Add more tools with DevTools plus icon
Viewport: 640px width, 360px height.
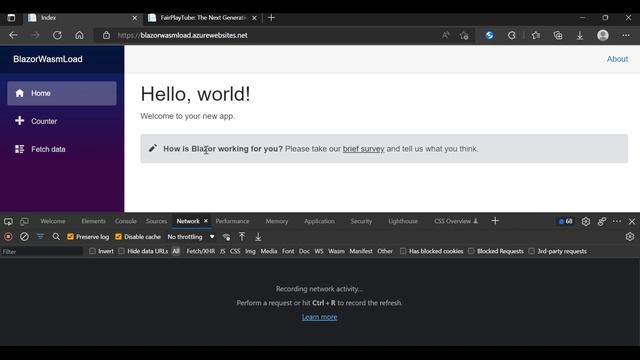coord(495,221)
